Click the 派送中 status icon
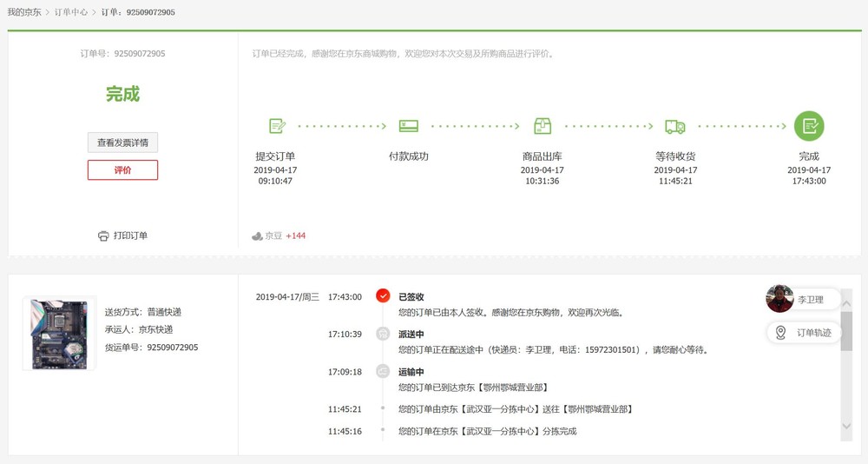This screenshot has width=868, height=464. coord(383,334)
